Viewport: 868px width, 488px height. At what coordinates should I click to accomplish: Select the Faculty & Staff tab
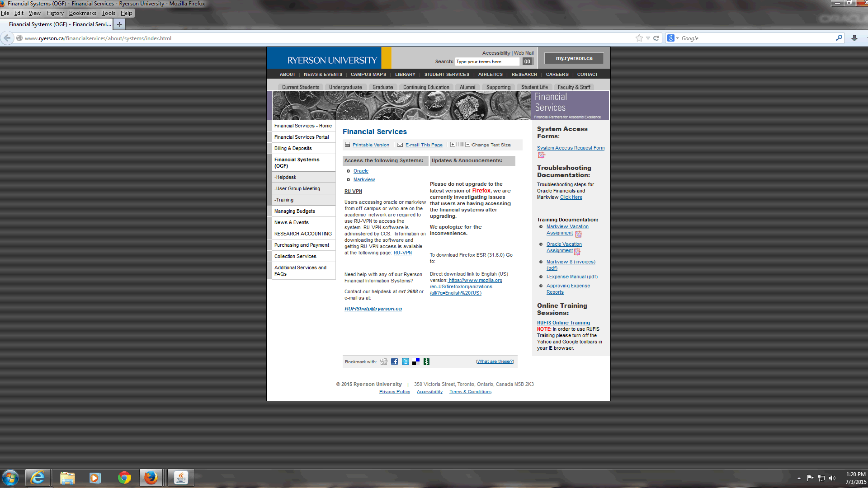click(574, 87)
